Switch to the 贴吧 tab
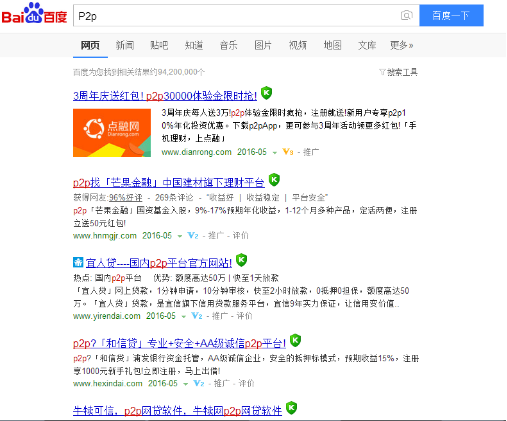507x421 pixels. click(159, 45)
